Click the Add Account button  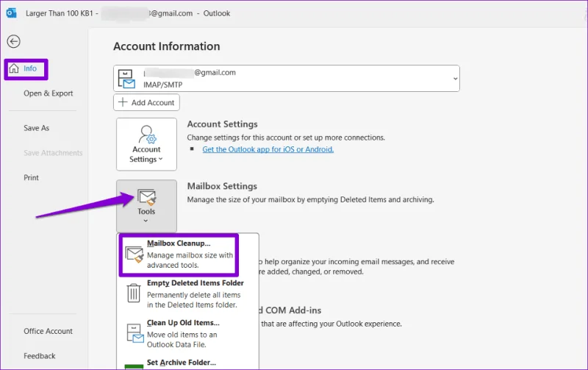pyautogui.click(x=146, y=102)
